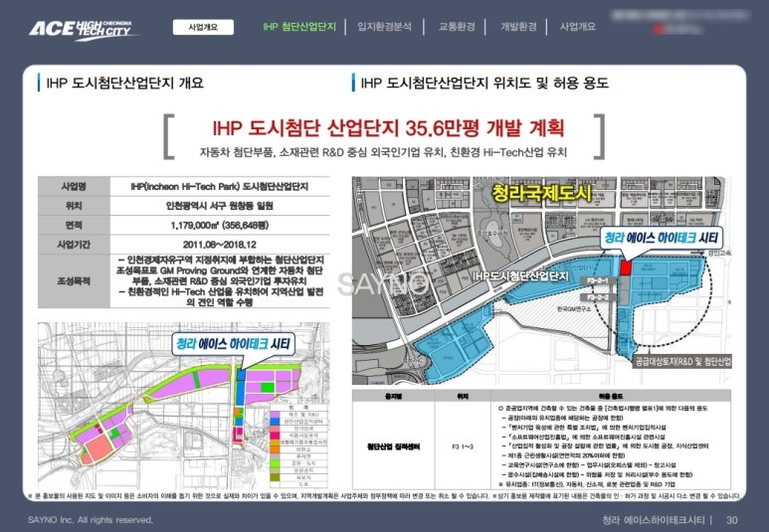Go to the 교통환경 tab
Viewport: 769px width, 532px height.
457,27
